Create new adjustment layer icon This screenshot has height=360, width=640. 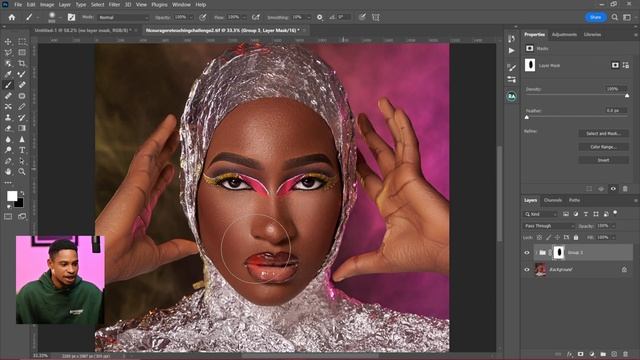[x=592, y=354]
